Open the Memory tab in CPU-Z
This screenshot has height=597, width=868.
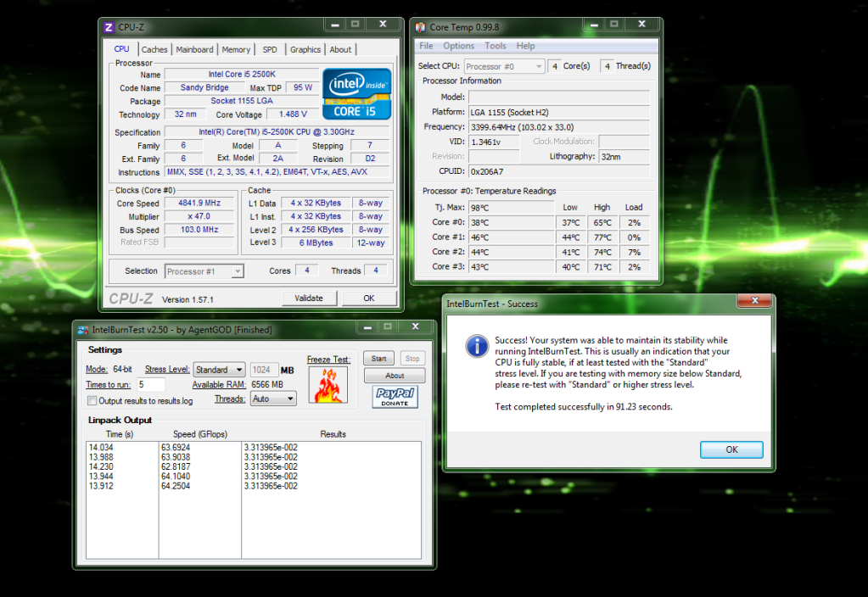[x=236, y=50]
